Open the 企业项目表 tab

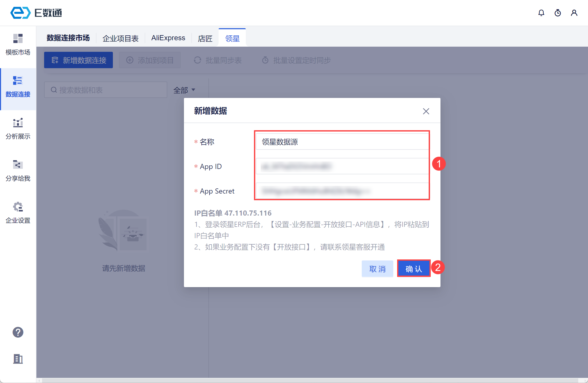tap(120, 38)
